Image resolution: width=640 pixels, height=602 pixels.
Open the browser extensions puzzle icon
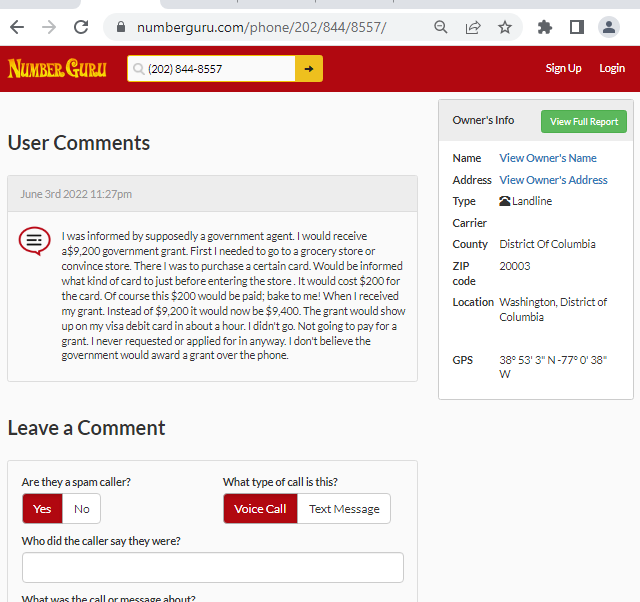click(x=544, y=27)
